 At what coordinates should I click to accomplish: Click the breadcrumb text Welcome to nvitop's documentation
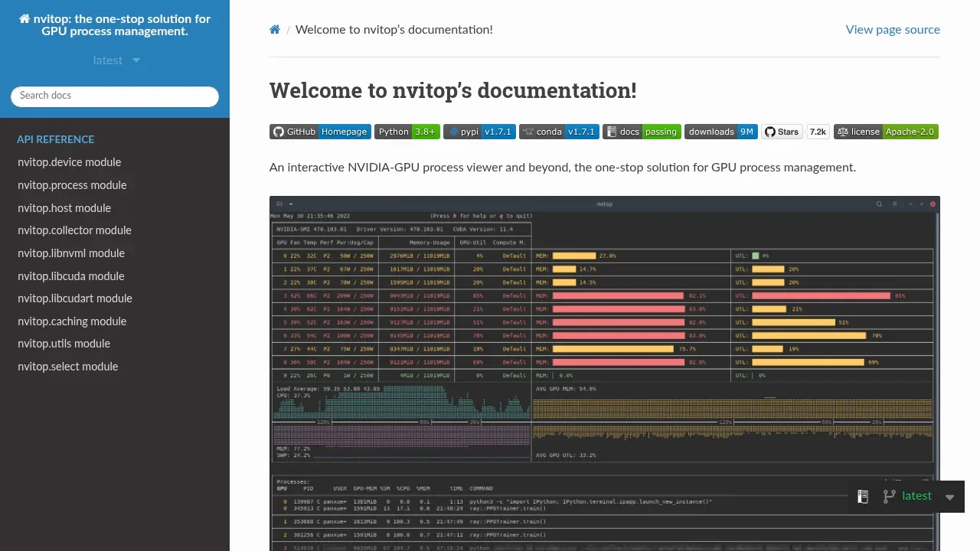coord(394,30)
